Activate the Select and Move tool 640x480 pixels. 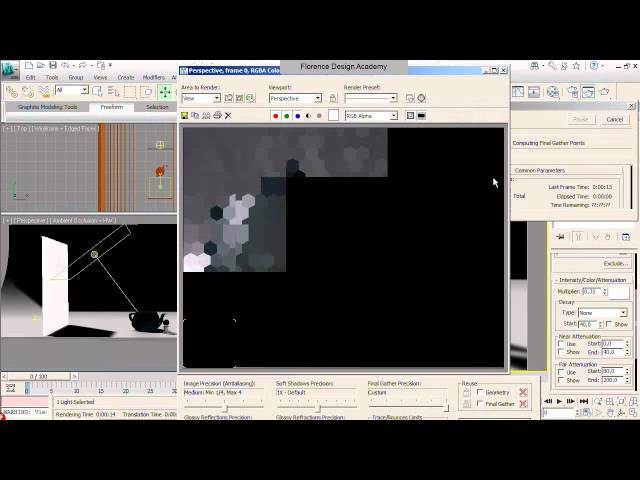165,92
